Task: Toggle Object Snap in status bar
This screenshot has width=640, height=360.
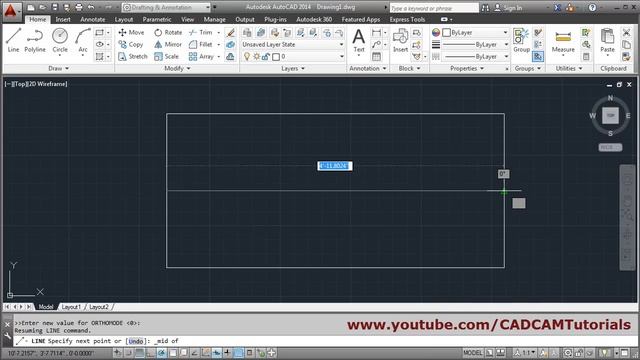Action: (x=173, y=353)
